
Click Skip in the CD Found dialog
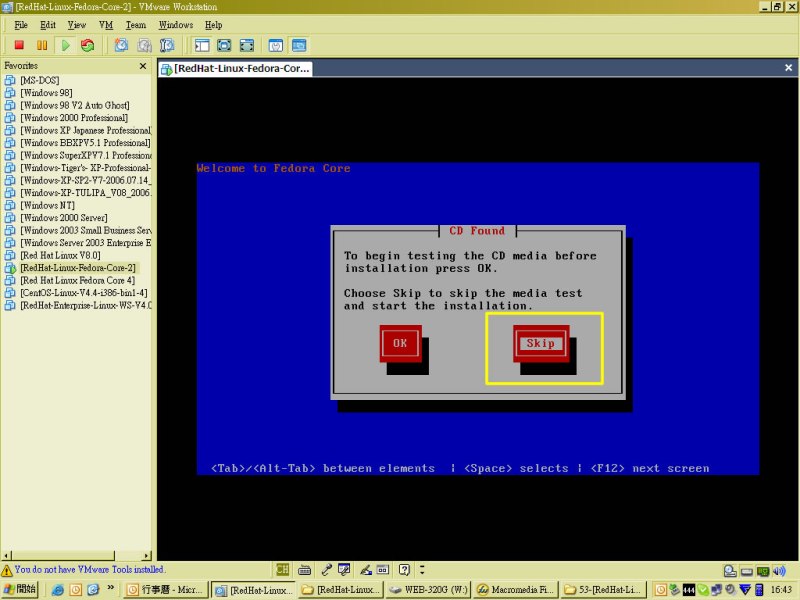tap(541, 343)
